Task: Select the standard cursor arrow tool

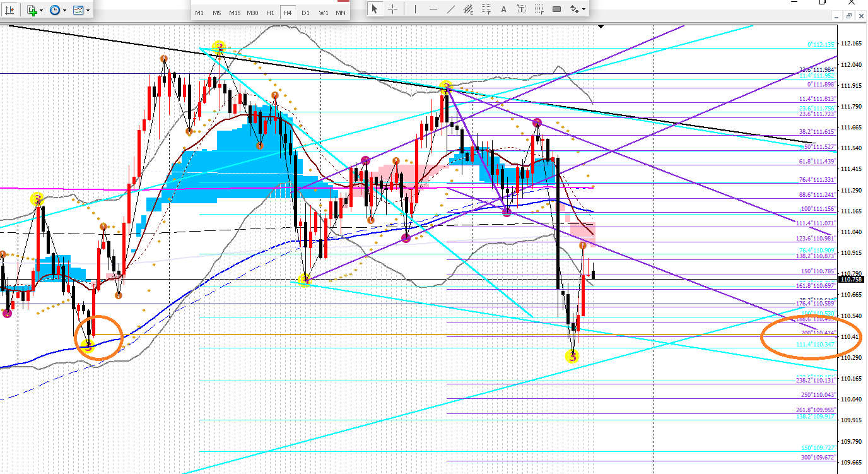Action: 375,9
